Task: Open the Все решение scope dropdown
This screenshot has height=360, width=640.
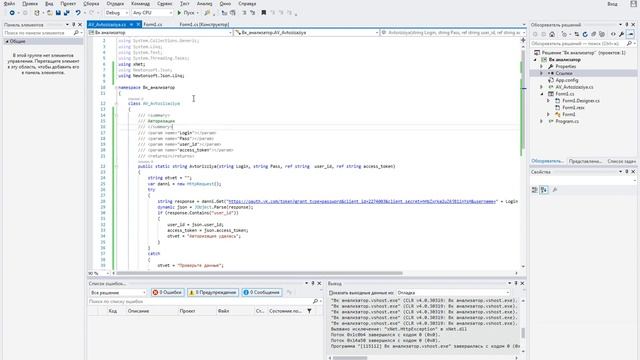Action: [x=118, y=293]
